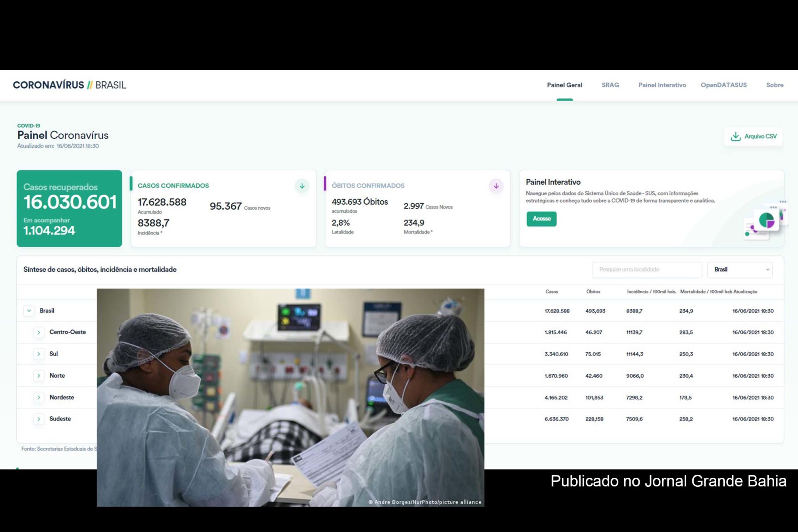Click the Arquivo CSV download icon

click(735, 136)
